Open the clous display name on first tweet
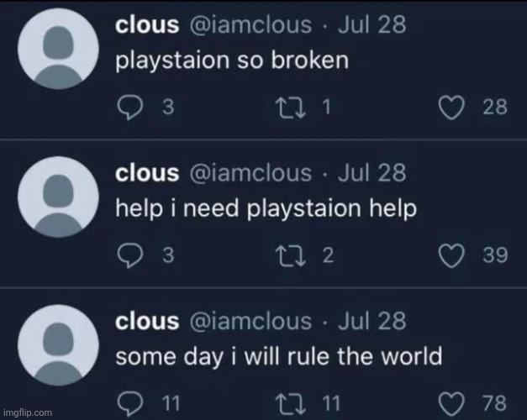Image resolution: width=527 pixels, height=420 pixels. 147,25
